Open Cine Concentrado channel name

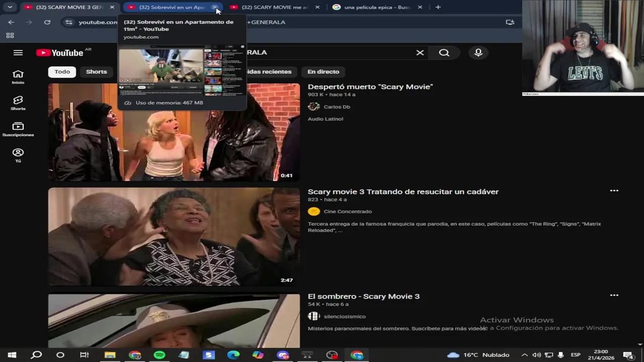(348, 212)
